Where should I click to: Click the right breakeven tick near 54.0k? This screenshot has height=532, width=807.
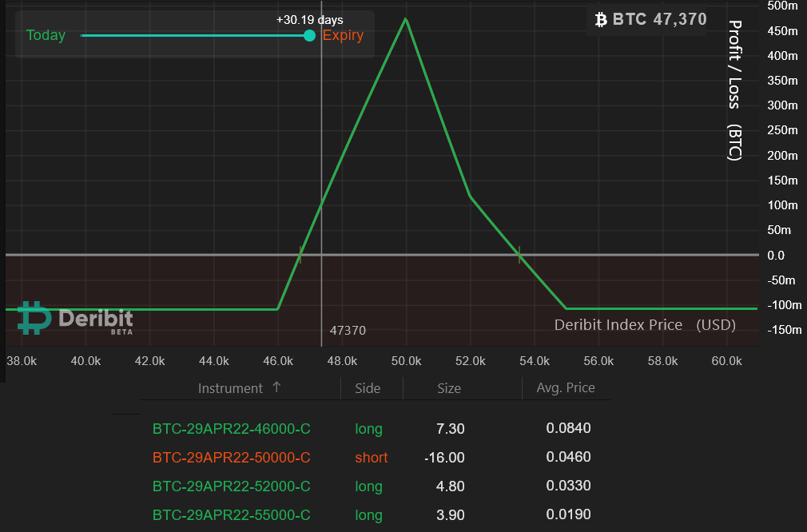[x=519, y=255]
